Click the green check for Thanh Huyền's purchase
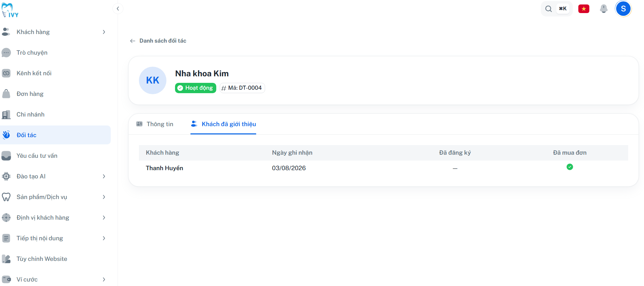 pyautogui.click(x=570, y=167)
